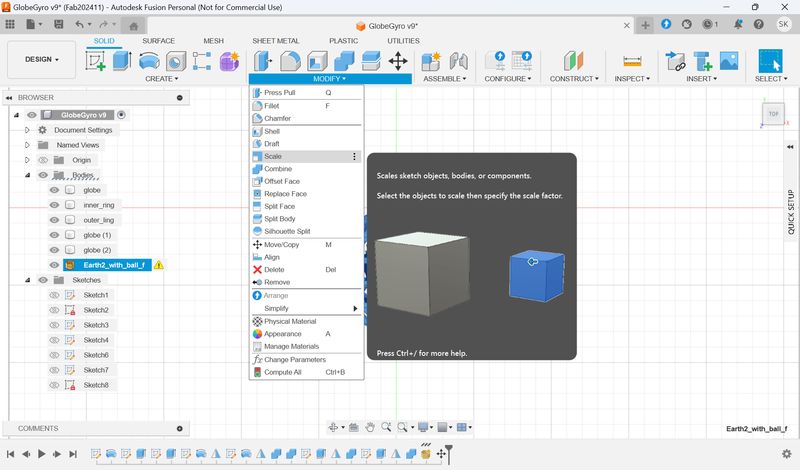Open the CONFIGURE dropdown menu
The height and width of the screenshot is (470, 800).
click(508, 79)
